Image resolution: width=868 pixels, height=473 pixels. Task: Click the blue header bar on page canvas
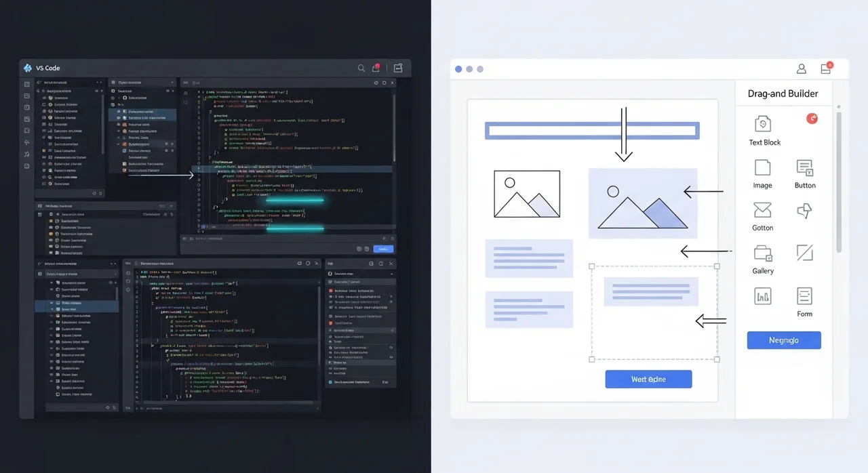pos(591,131)
